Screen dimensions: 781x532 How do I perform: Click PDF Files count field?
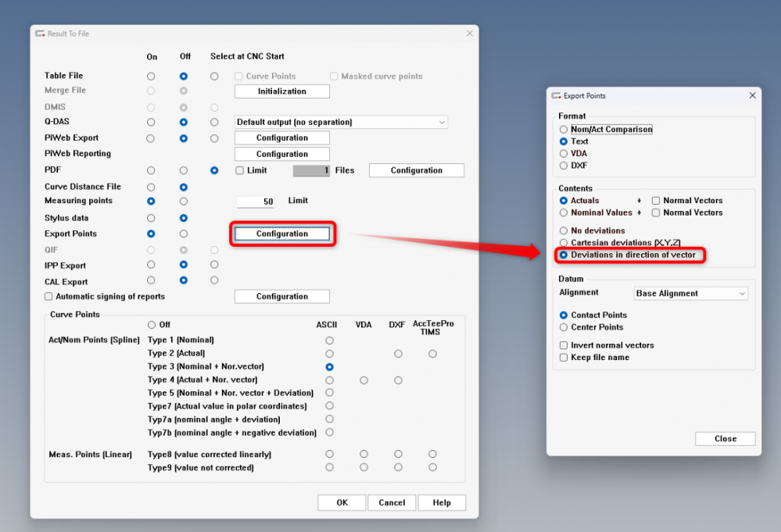[311, 170]
